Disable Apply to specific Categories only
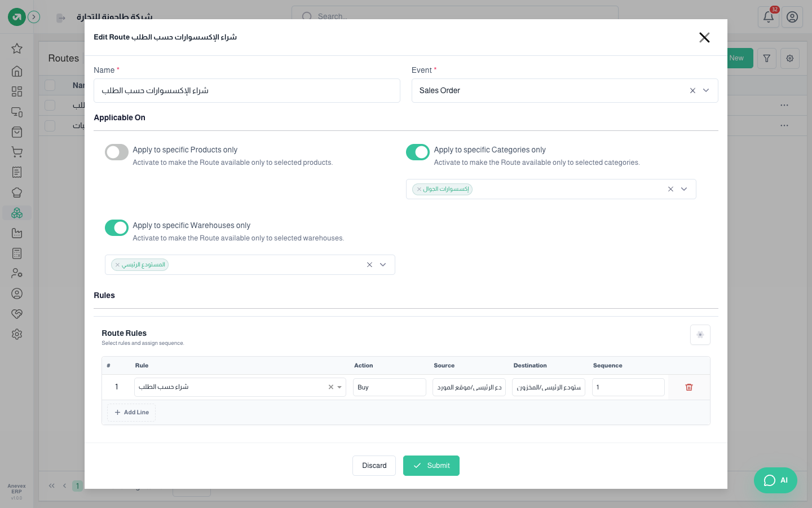 (418, 152)
